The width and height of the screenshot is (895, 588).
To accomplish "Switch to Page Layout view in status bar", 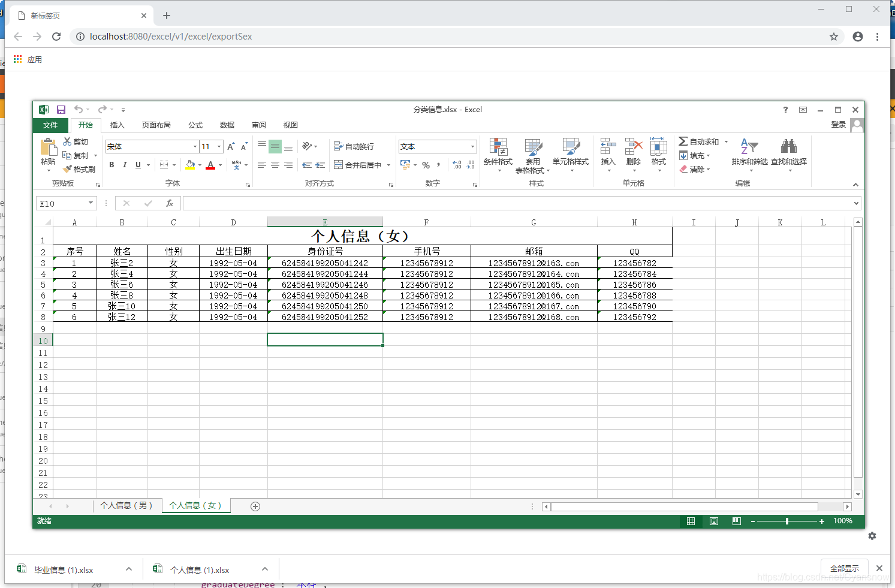I will pos(714,521).
